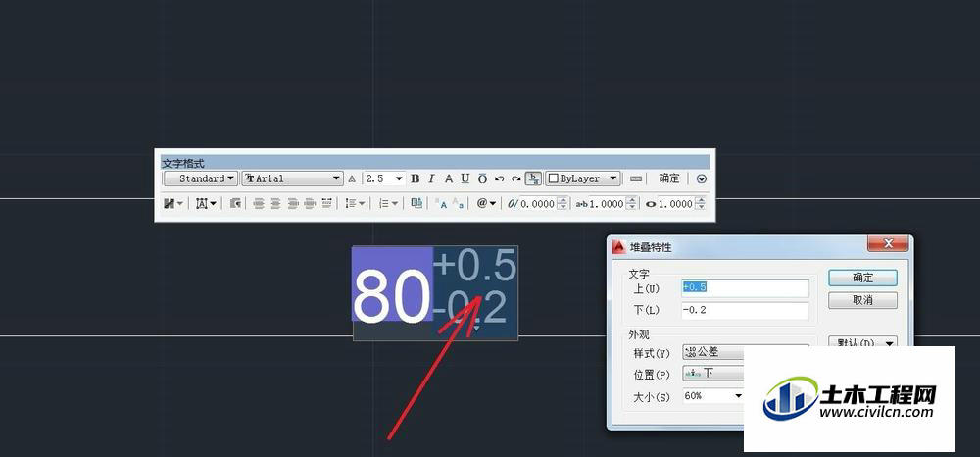Adjust the Width factor stepper
Viewport: 980px width, 457px height.
pos(700,204)
